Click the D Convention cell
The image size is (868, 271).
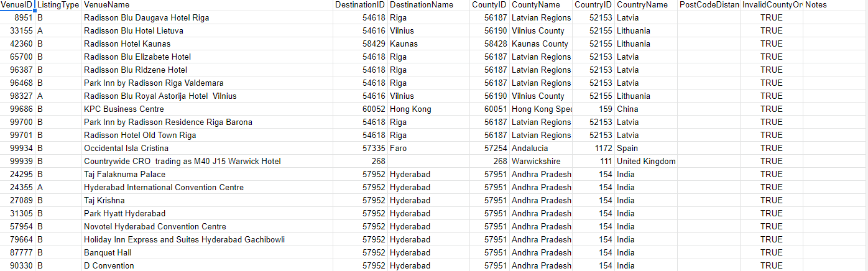[208, 265]
